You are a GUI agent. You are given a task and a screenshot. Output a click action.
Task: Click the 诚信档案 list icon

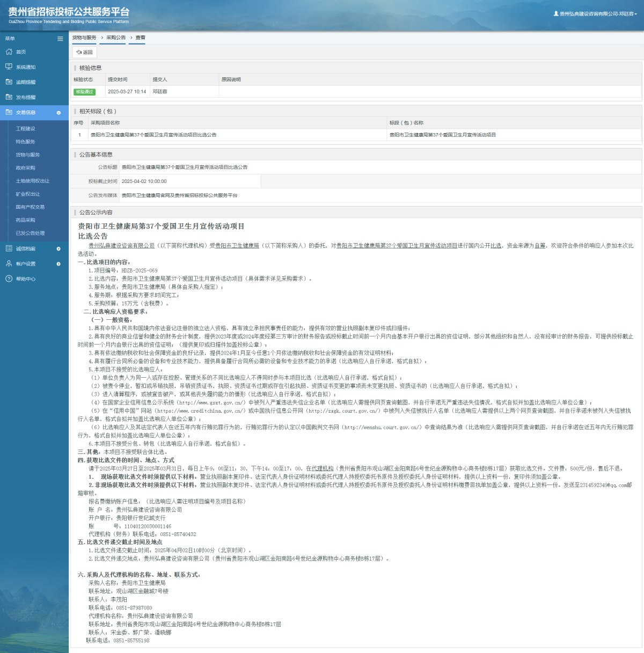(9, 248)
